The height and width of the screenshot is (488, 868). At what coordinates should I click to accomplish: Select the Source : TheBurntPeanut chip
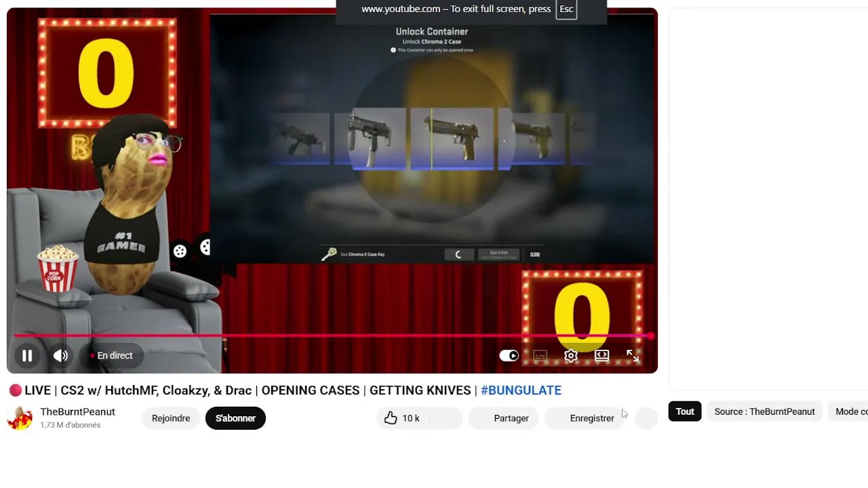pyautogui.click(x=764, y=411)
